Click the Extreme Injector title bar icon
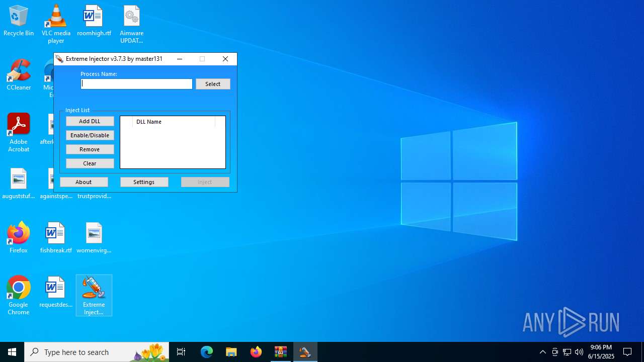644x362 pixels. pos(59,59)
